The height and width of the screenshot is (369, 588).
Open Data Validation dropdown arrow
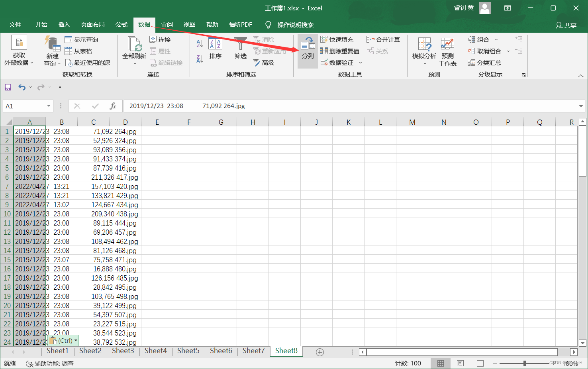coord(361,63)
